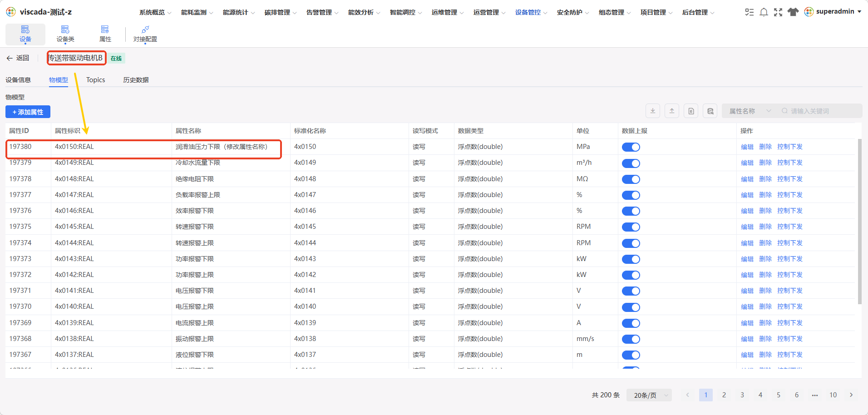This screenshot has width=868, height=415.
Task: Open the 属性名称 filter dropdown
Action: 750,111
